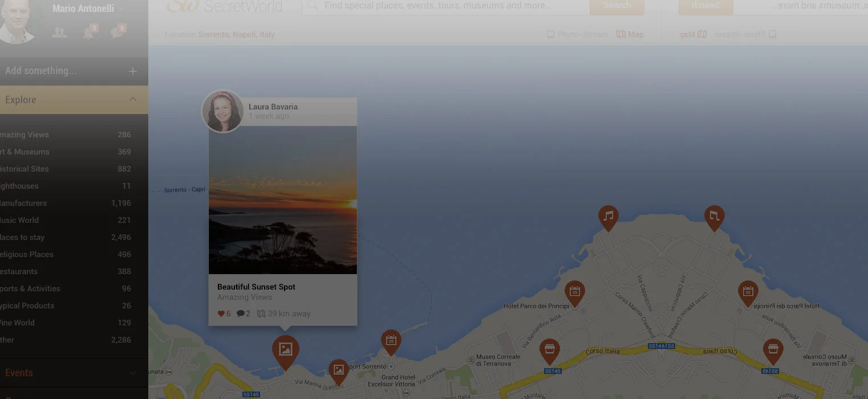The image size is (868, 399).
Task: Select the Lighthouses category with count 11
Action: [x=66, y=186]
